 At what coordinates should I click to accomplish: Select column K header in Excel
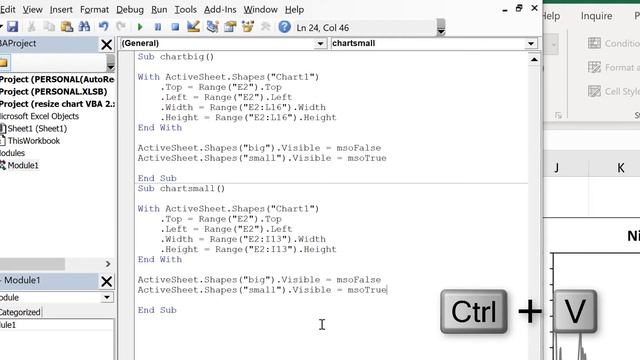click(620, 168)
